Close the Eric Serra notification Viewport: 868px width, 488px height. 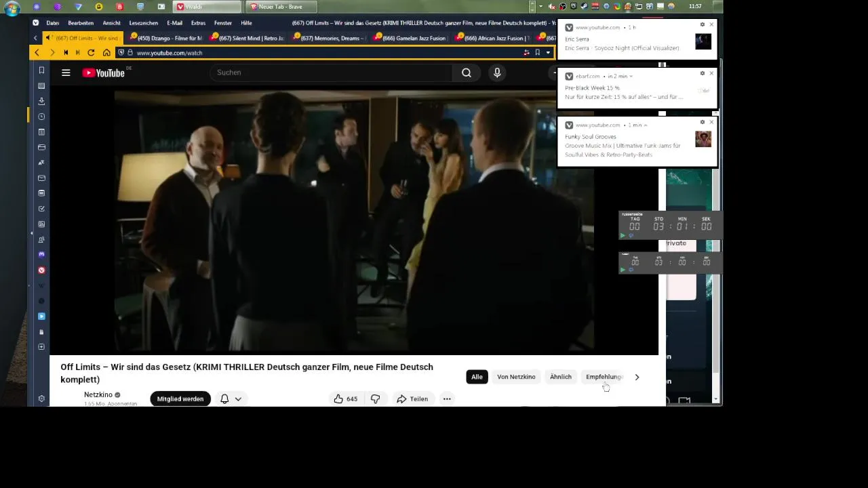coord(711,24)
